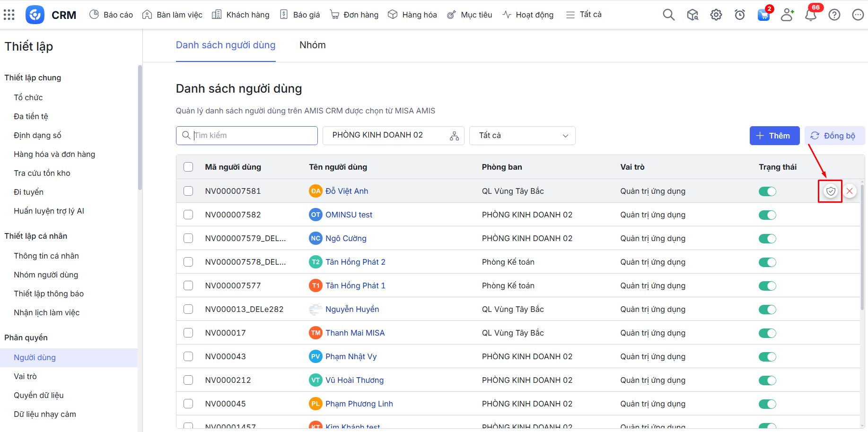Click red X delete icon on first row

850,191
